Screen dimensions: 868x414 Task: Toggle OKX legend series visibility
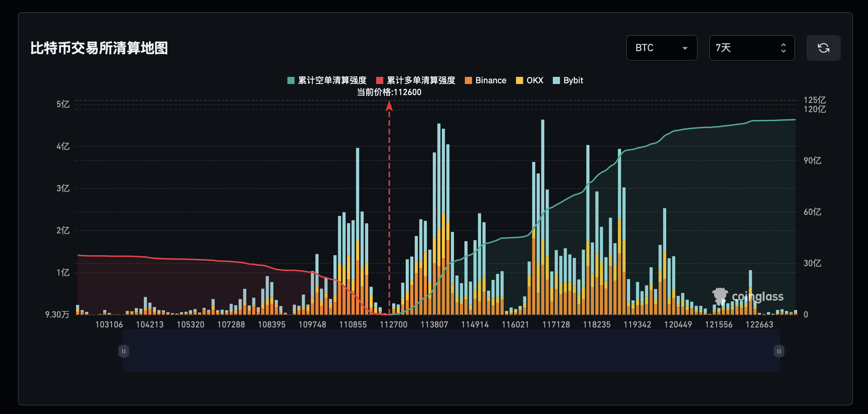tap(530, 80)
